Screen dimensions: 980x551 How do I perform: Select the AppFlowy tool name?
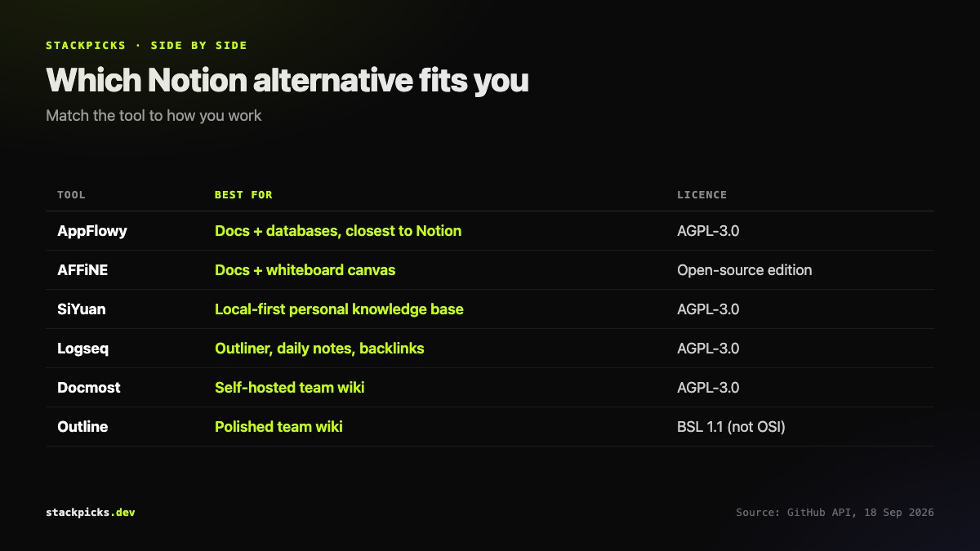(x=92, y=231)
